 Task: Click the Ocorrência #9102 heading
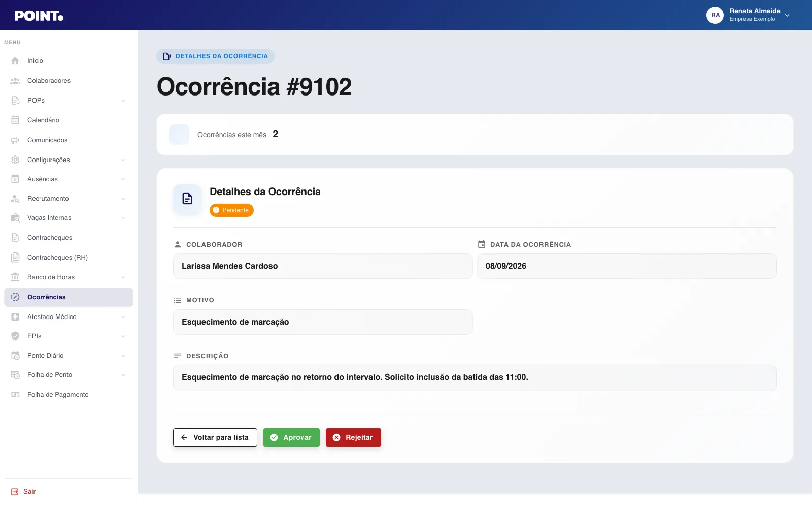point(254,87)
